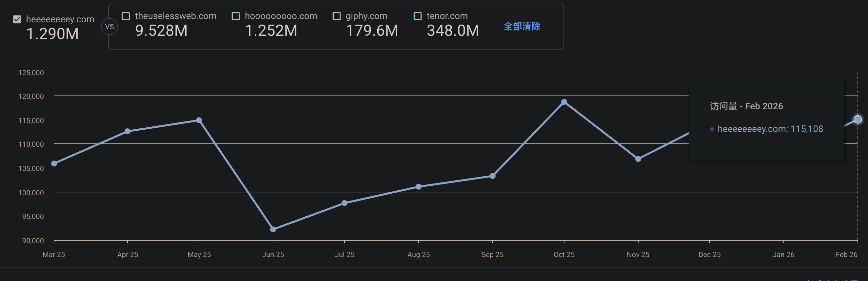Click the Aug 25 data marker
The image size is (868, 281).
click(x=419, y=186)
